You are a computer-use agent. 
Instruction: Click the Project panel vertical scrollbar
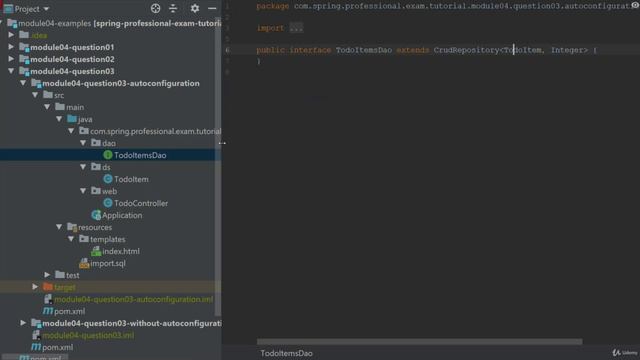click(218, 167)
